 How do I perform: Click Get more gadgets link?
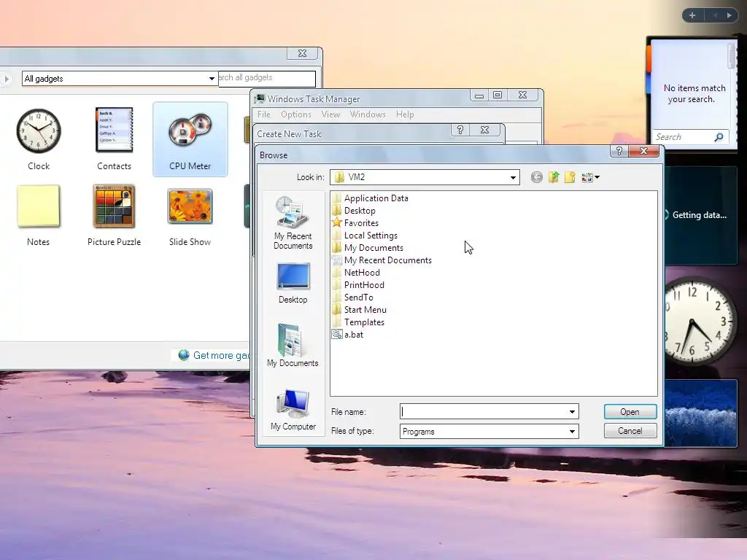(221, 355)
